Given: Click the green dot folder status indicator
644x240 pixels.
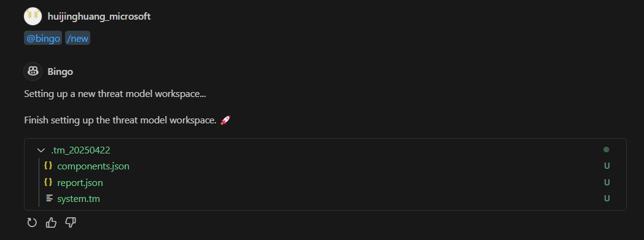Looking at the screenshot, I should click(x=606, y=150).
